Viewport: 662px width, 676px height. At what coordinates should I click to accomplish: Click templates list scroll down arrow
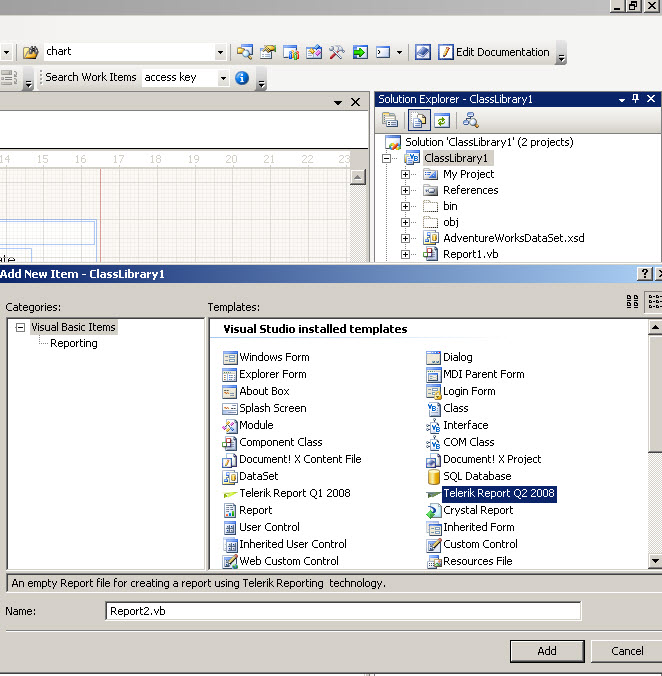click(x=655, y=561)
